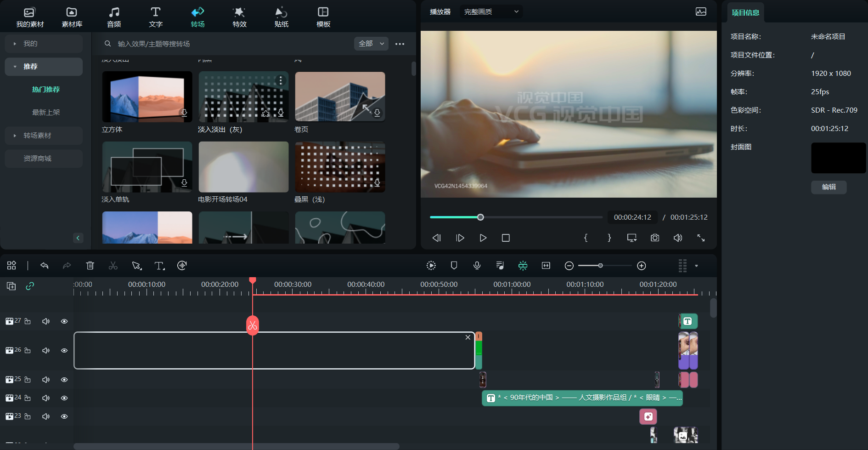
Task: Click the 编辑 button in project info
Action: [829, 187]
